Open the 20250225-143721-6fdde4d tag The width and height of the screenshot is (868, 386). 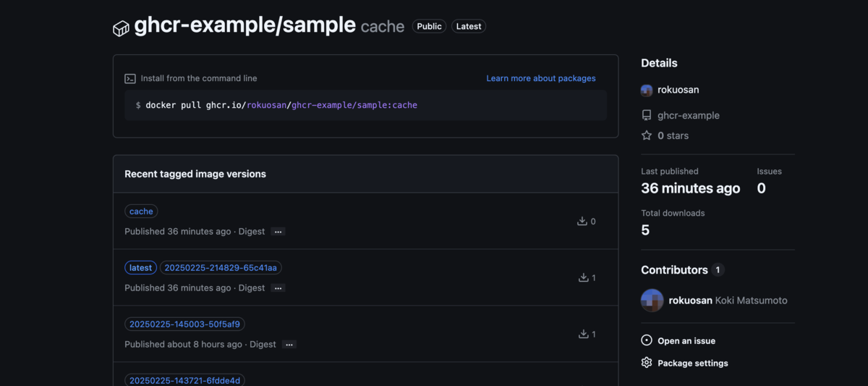click(184, 380)
